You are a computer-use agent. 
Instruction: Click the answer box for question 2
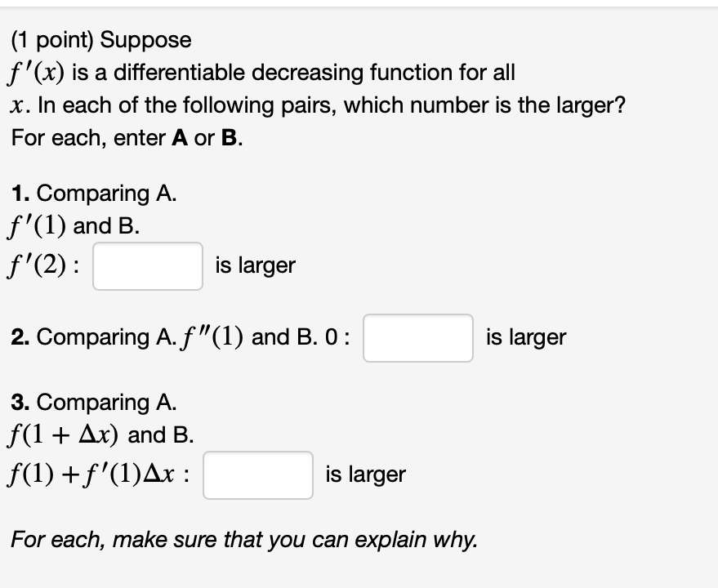(x=417, y=337)
